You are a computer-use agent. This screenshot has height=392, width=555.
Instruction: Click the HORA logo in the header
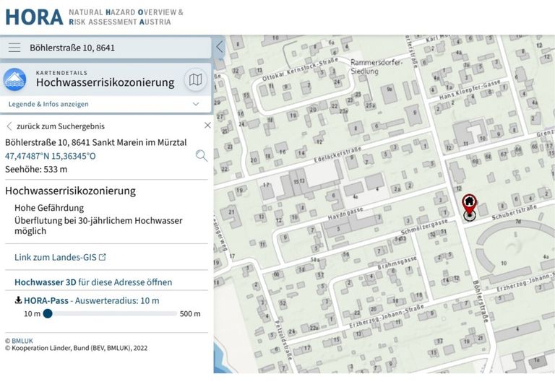point(33,17)
